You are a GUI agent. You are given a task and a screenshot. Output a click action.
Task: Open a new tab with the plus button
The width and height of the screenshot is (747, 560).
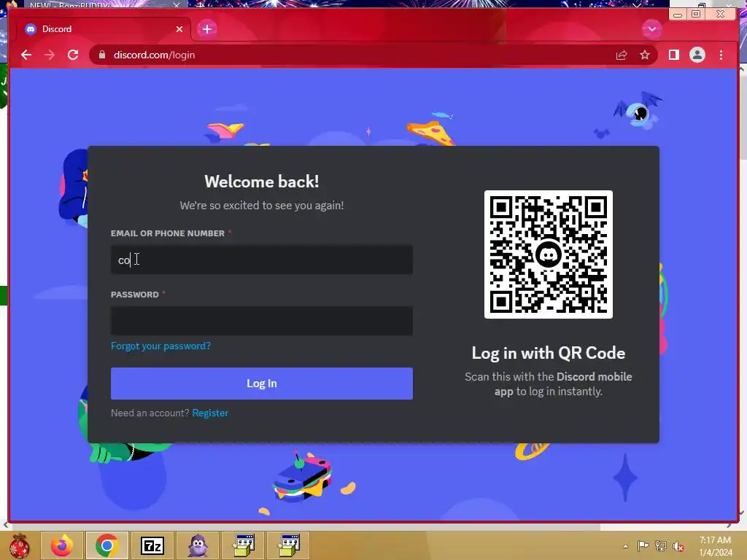(206, 29)
